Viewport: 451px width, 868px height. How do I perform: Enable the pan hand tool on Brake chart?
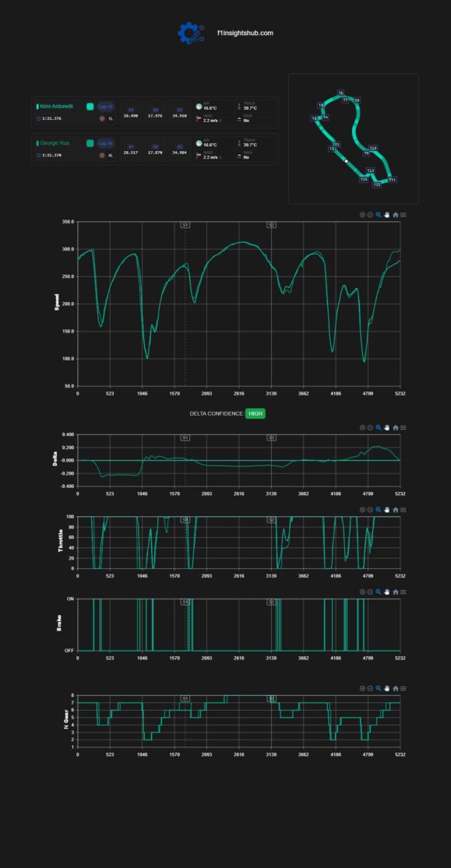point(386,592)
